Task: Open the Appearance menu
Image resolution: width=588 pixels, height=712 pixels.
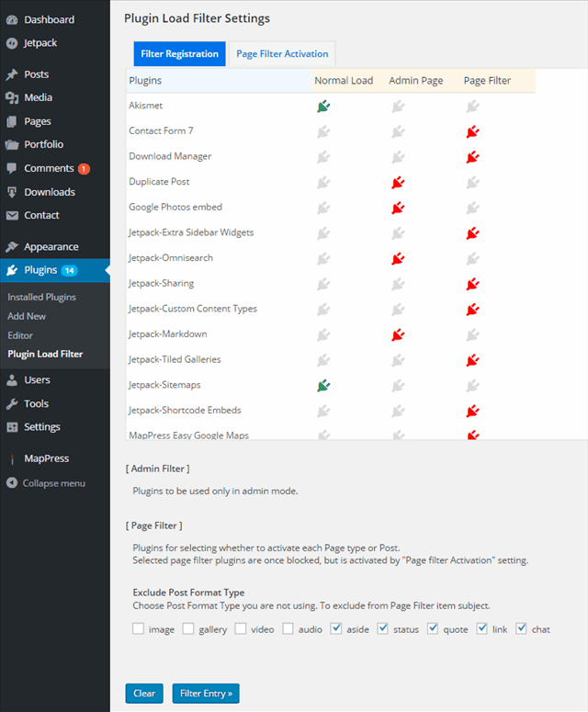Action: (55, 246)
